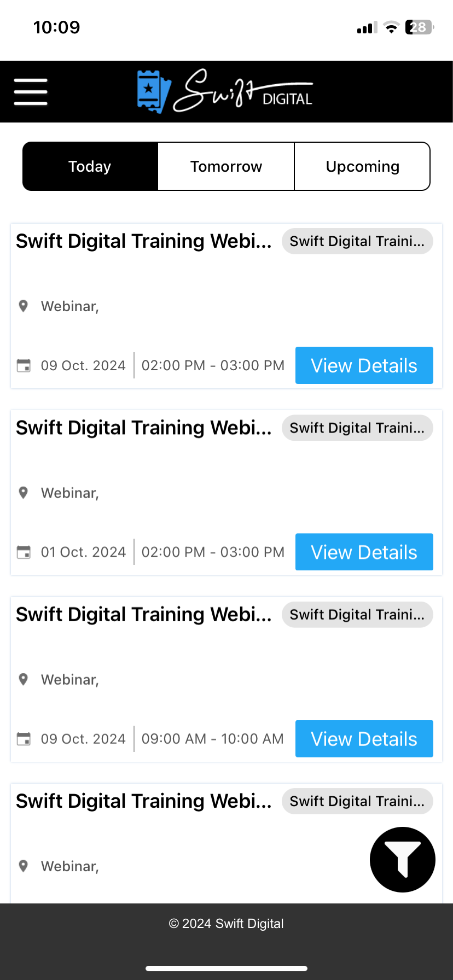Open the hamburger navigation menu
453x980 pixels.
click(31, 91)
